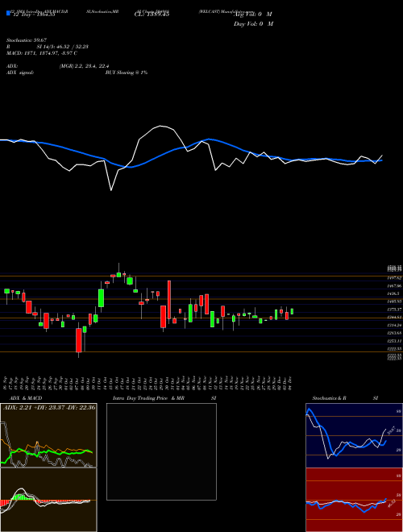The width and height of the screenshot is (403, 532).
Task: Open the red RSI chart panel
Action: [x=354, y=500]
